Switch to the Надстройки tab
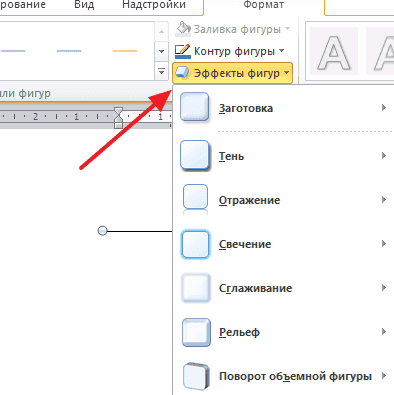Viewport: 394px width, 395px height. [154, 5]
